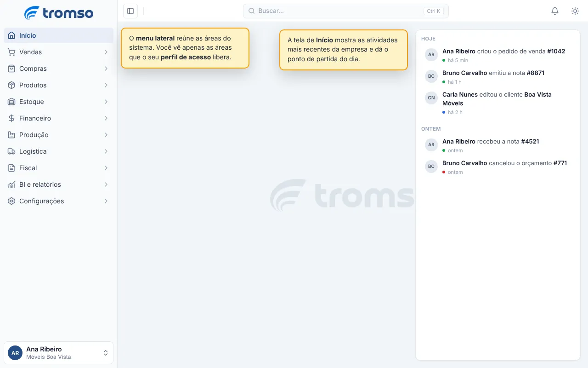Click the Financeiro dollar icon
588x368 pixels.
[x=11, y=118]
